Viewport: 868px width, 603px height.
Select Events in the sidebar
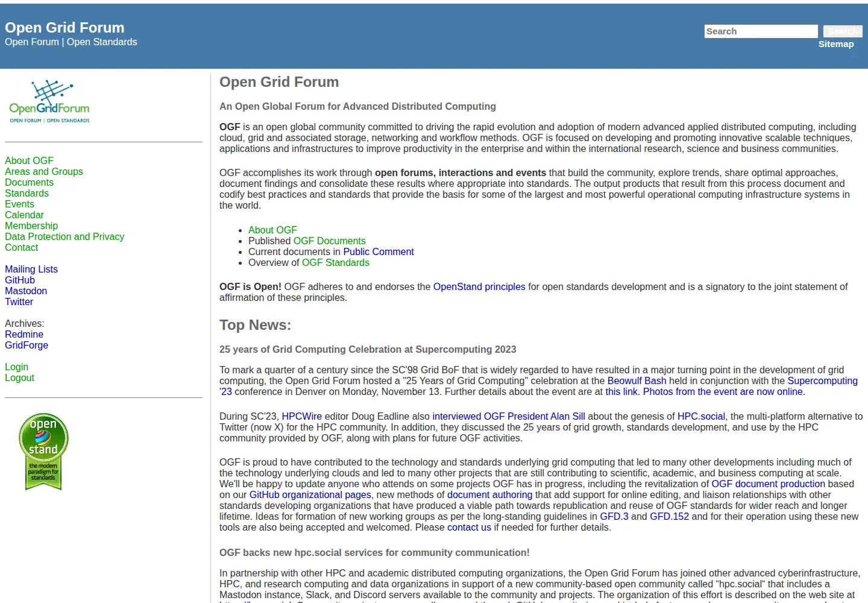point(19,204)
